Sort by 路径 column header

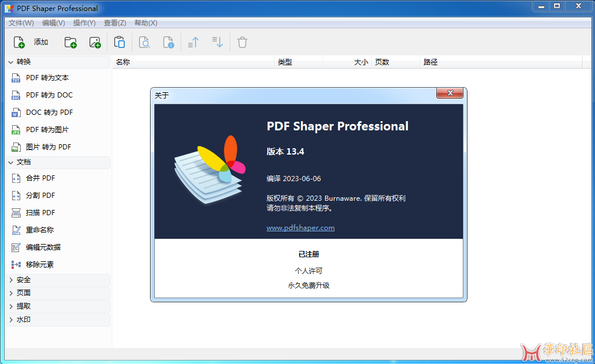(501, 62)
